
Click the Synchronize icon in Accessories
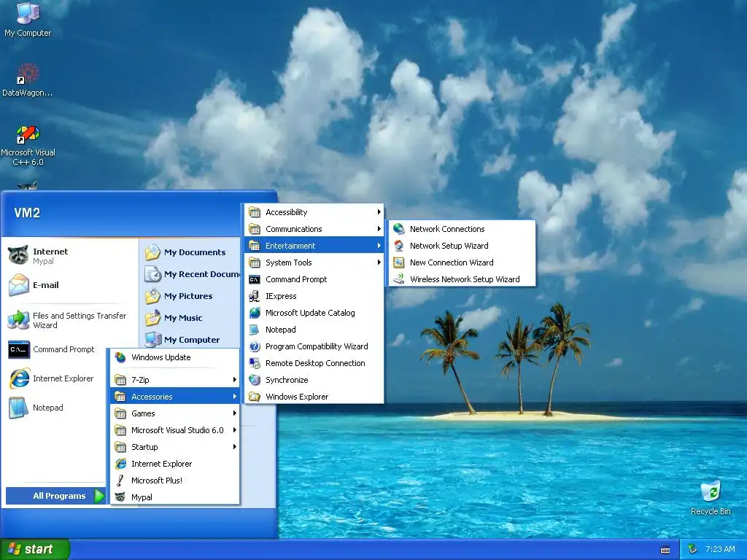pyautogui.click(x=255, y=380)
